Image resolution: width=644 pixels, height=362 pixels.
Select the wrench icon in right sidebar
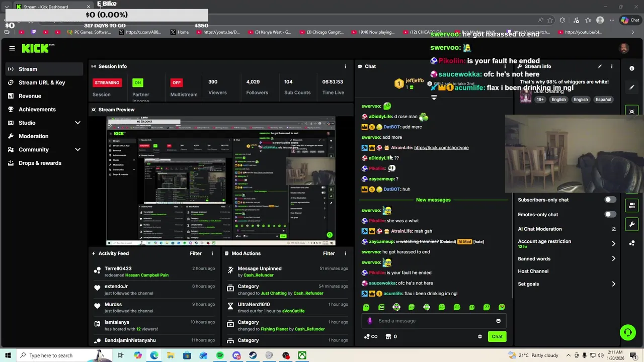tap(632, 224)
